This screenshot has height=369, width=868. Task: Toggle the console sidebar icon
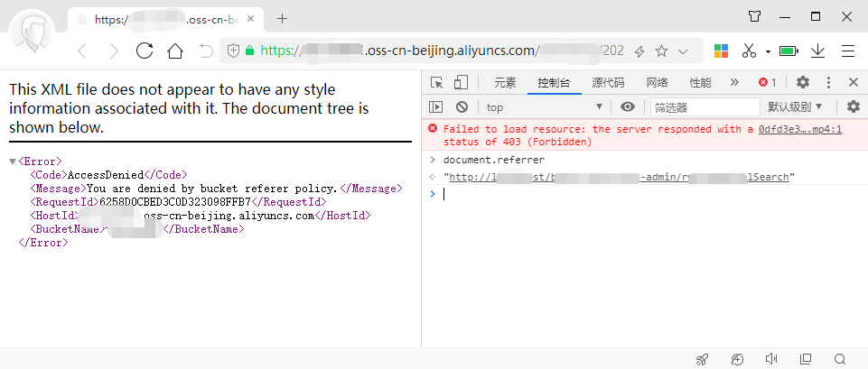436,106
